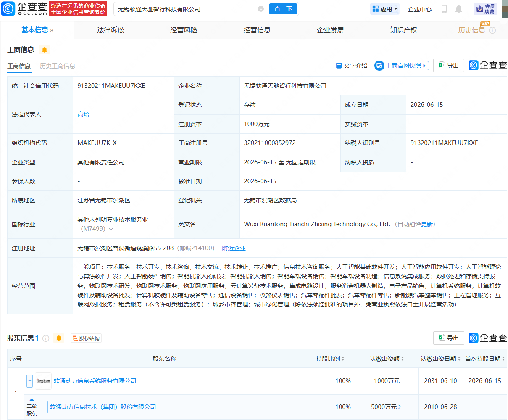
Task: Export shareholder list with 导出 button
Action: 449,338
